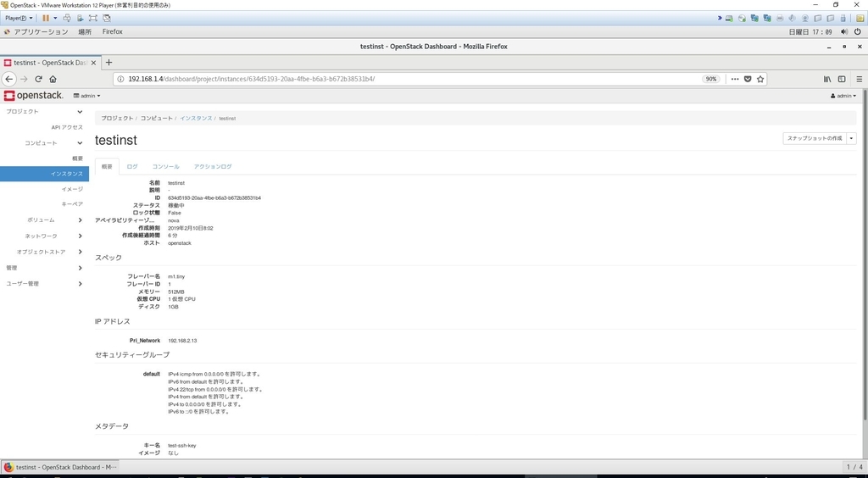Click instance ID value 634d5193-20aa-4fbe-b6a3-b672b38531b4
Image resolution: width=868 pixels, height=478 pixels.
214,198
